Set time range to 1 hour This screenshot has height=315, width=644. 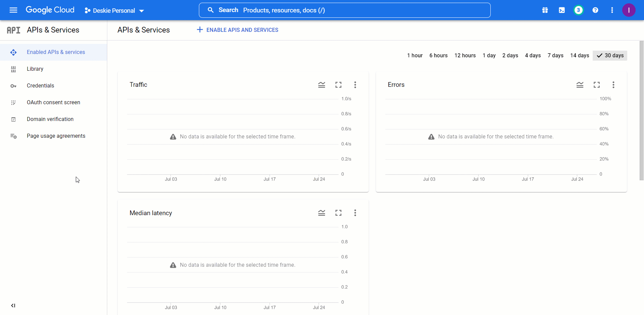pos(415,56)
